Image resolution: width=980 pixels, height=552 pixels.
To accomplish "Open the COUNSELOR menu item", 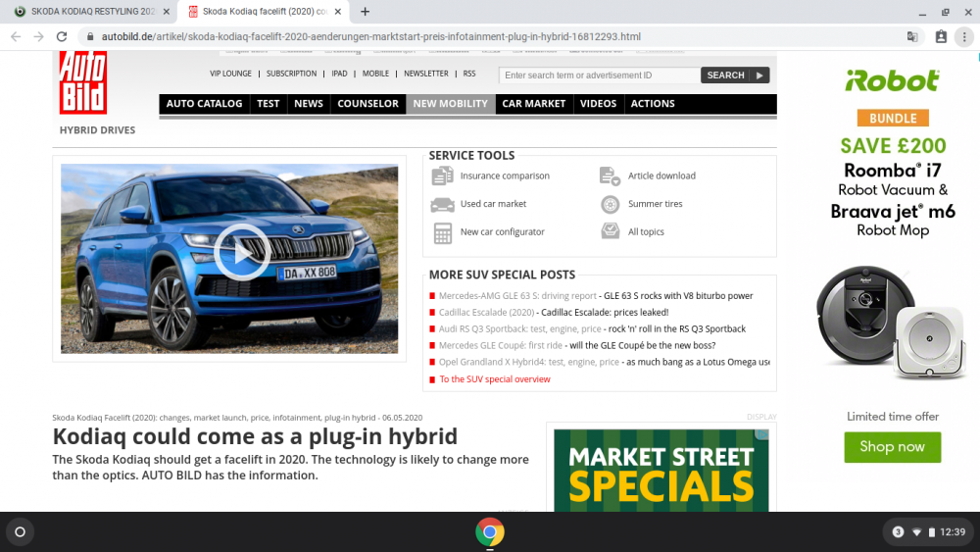I will click(368, 104).
